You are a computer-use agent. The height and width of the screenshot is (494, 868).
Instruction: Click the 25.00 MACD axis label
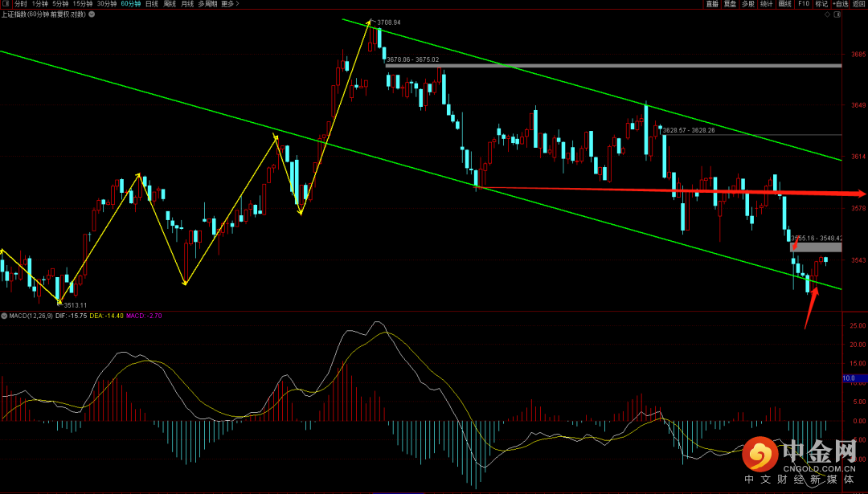point(858,325)
